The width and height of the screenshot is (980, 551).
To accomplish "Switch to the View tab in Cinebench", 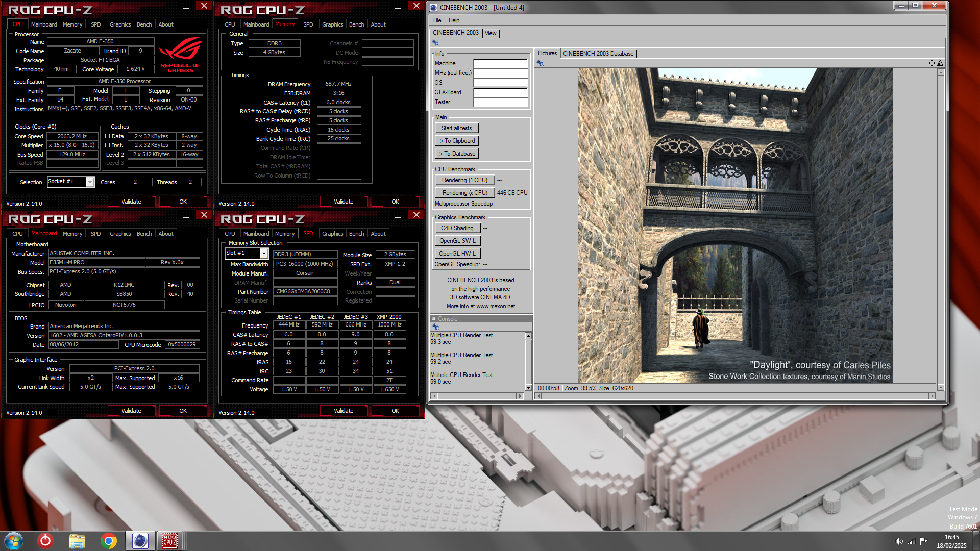I will [491, 33].
